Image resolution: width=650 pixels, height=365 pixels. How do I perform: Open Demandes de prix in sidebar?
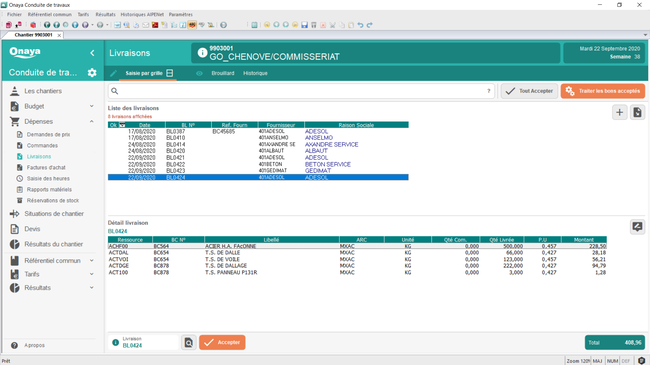[48, 134]
